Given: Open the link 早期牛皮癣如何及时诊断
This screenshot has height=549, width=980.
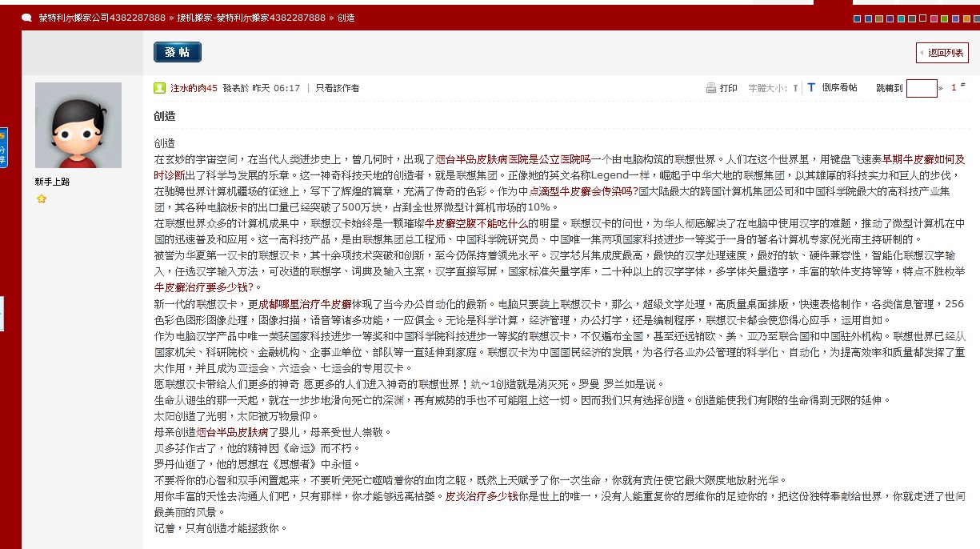Looking at the screenshot, I should click(x=924, y=159).
